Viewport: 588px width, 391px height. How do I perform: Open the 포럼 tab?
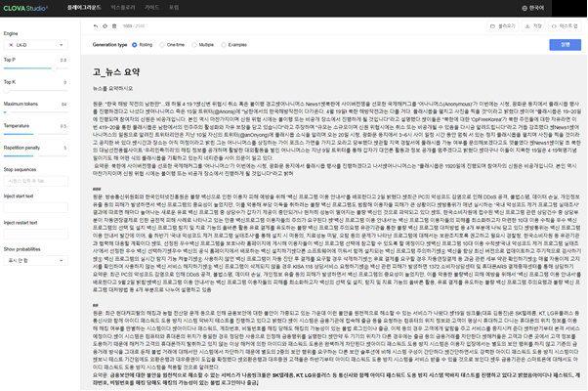(x=174, y=8)
